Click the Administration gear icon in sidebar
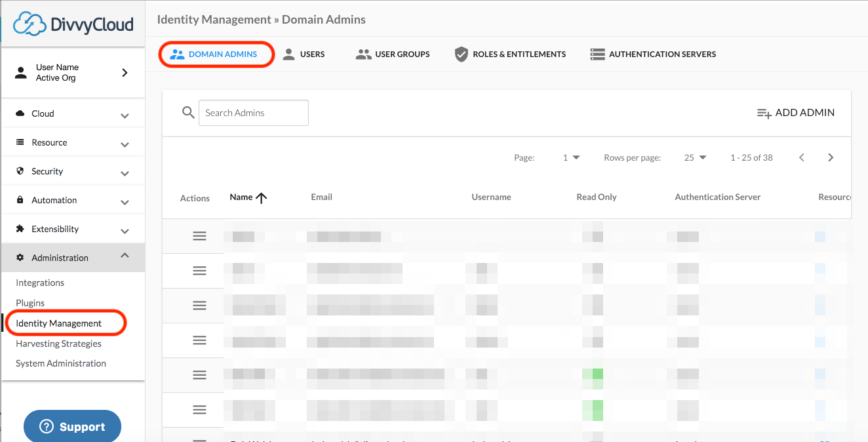The image size is (868, 442). pyautogui.click(x=20, y=258)
